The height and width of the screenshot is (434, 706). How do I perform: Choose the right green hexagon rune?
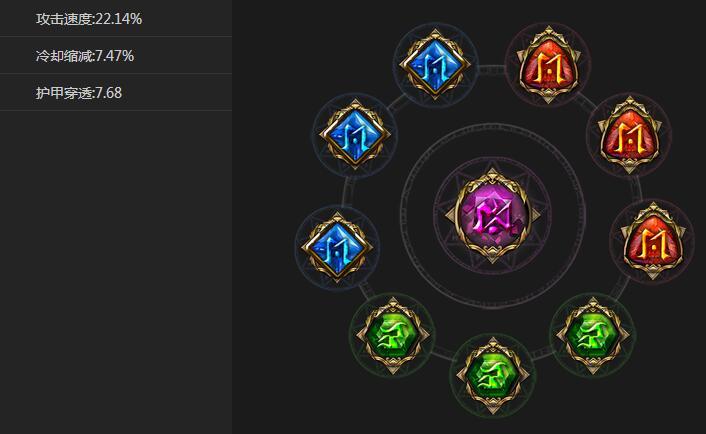click(x=593, y=335)
